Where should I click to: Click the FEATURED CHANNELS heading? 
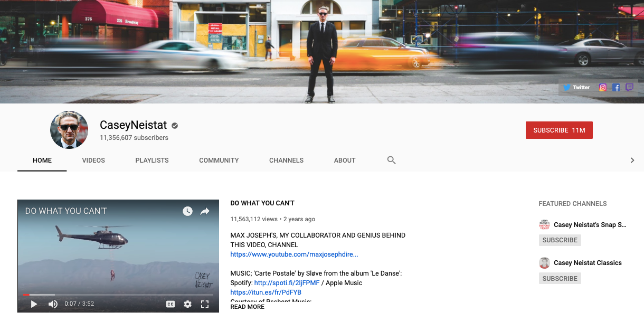tap(573, 204)
